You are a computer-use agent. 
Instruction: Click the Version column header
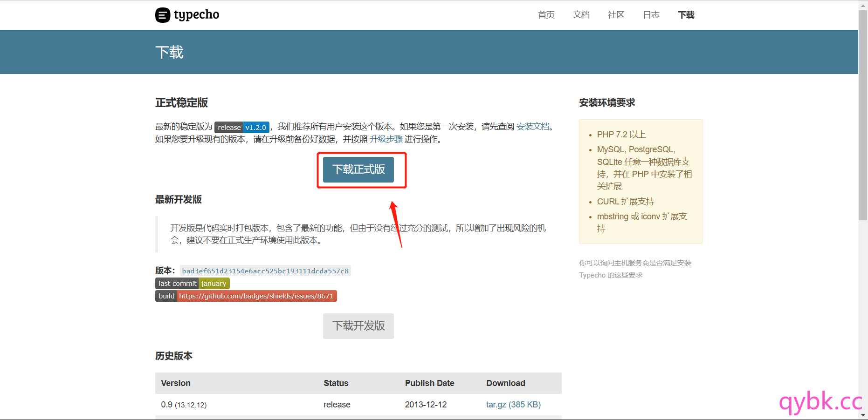tap(176, 383)
